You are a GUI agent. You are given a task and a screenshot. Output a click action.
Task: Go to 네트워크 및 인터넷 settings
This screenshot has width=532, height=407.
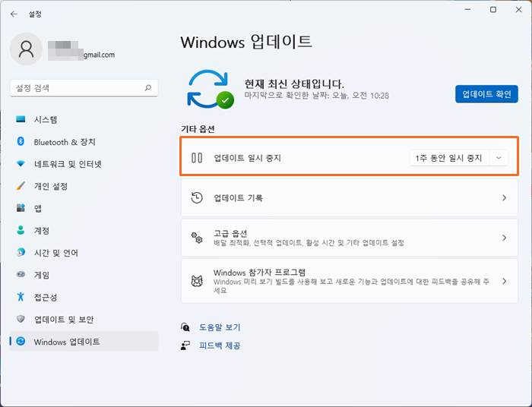[84, 164]
